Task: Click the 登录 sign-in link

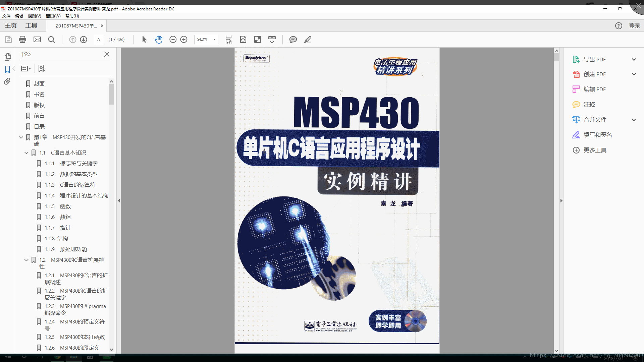Action: coord(634,26)
